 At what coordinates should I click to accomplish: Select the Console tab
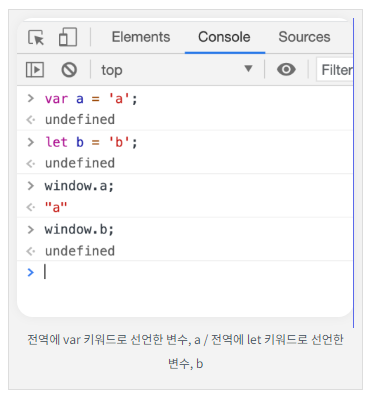click(224, 37)
